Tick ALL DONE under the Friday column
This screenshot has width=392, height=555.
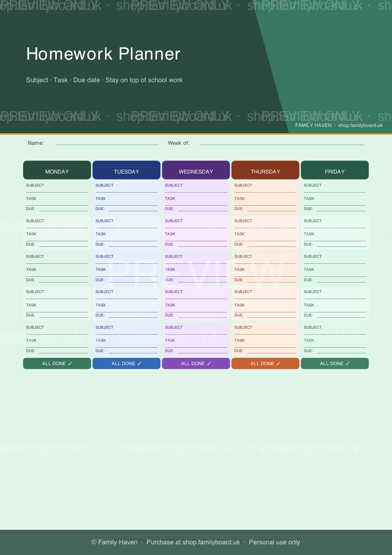(x=335, y=363)
